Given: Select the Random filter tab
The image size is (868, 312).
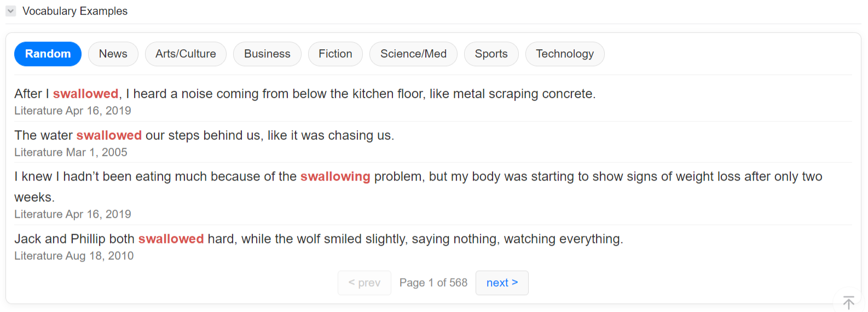Looking at the screenshot, I should coord(48,54).
